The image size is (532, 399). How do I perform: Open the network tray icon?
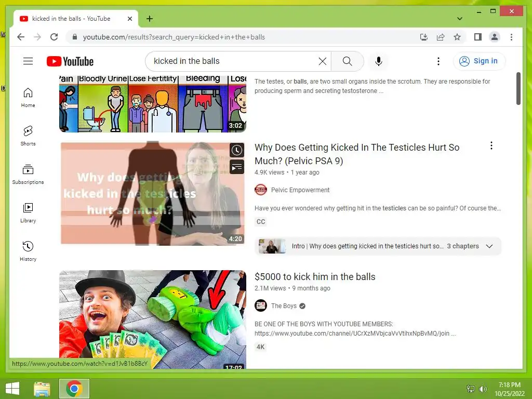click(471, 389)
